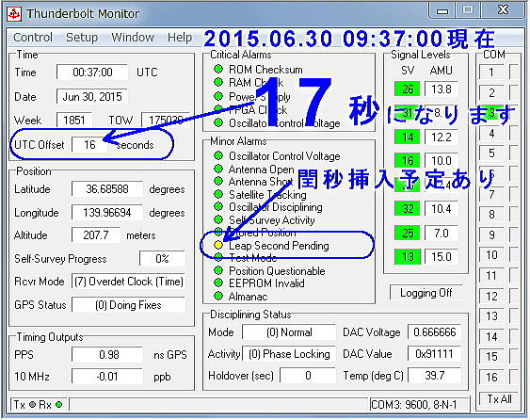Click COM port 14 button
Viewport: 530px width, 420px height.
click(x=491, y=337)
